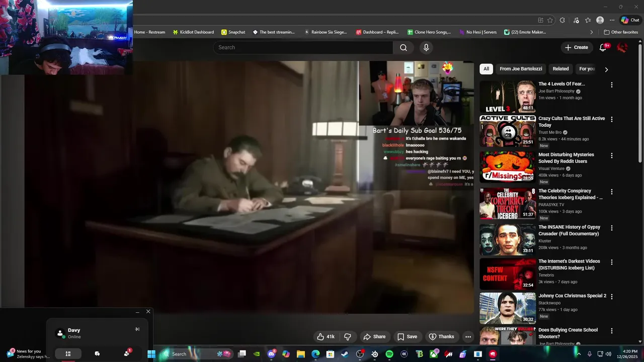Click 'Joe Bart Philosophy' channel name under first video
The image size is (644, 362).
point(556,91)
